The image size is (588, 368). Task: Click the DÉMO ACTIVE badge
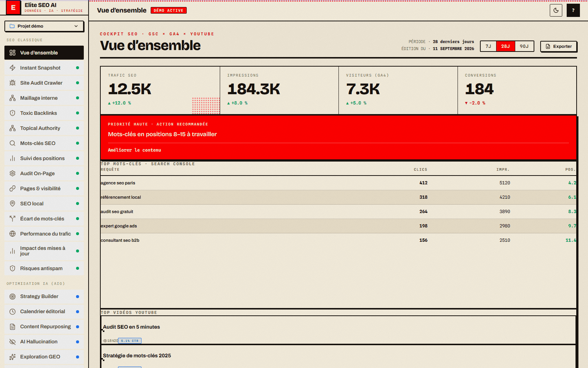click(169, 10)
